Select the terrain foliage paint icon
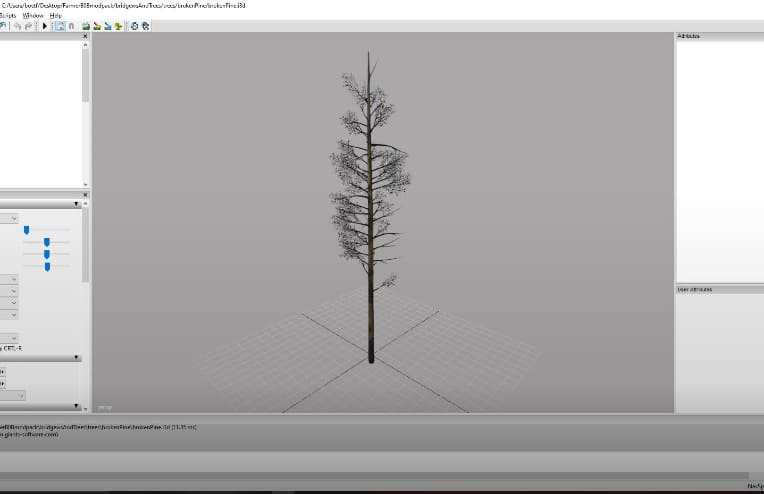This screenshot has width=764, height=494. click(x=108, y=26)
